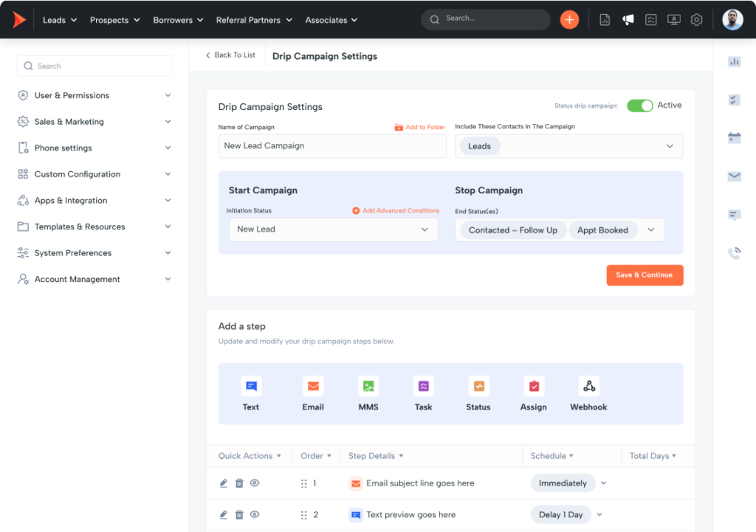Open the Leads menu in top navigation

pyautogui.click(x=60, y=20)
